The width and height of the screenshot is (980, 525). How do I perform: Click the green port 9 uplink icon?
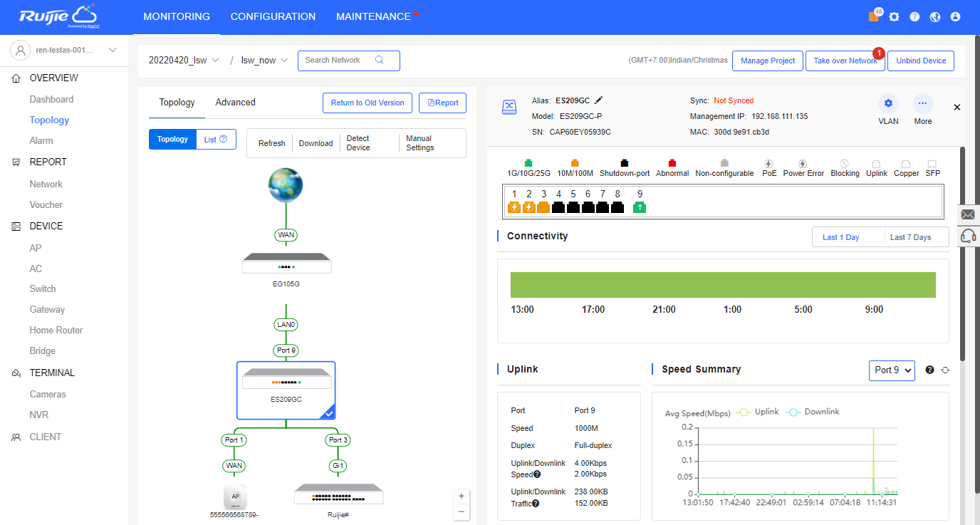pos(640,207)
